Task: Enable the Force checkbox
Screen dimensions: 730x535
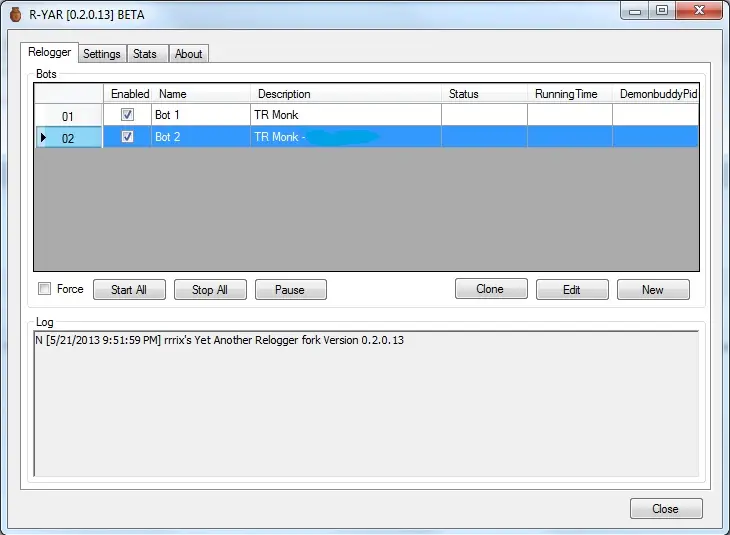Action: click(x=44, y=289)
